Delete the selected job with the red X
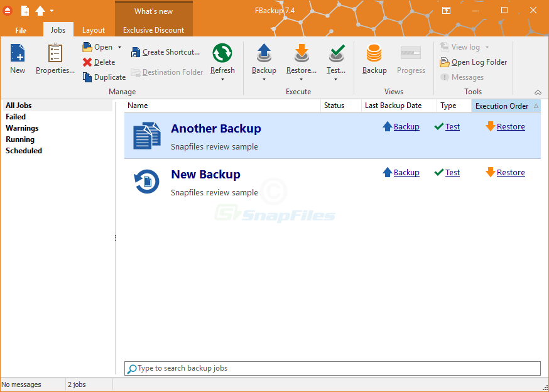Image resolution: width=549 pixels, height=392 pixels. pyautogui.click(x=99, y=62)
